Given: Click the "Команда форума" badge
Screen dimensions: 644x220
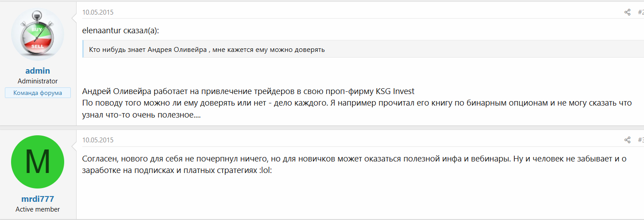Looking at the screenshot, I should (x=38, y=93).
